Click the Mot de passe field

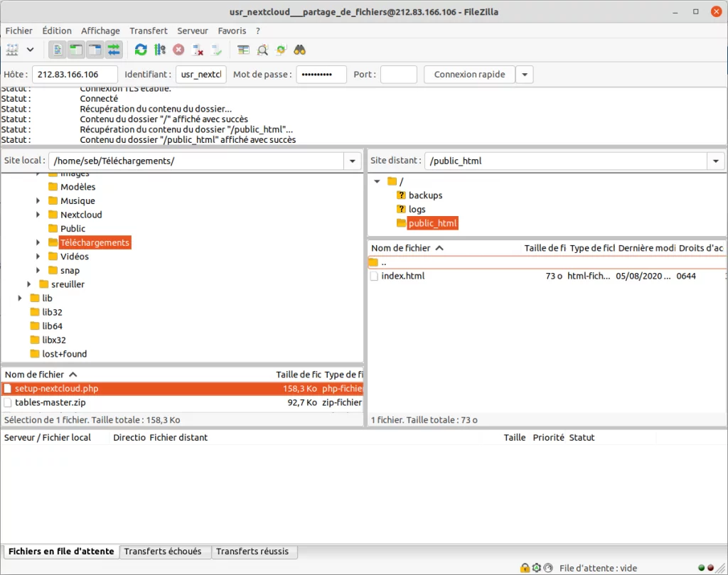(321, 74)
